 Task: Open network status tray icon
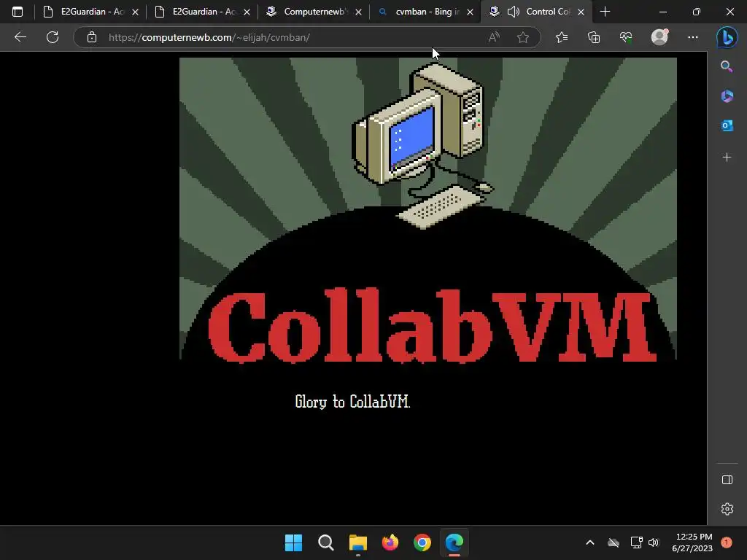pos(636,542)
